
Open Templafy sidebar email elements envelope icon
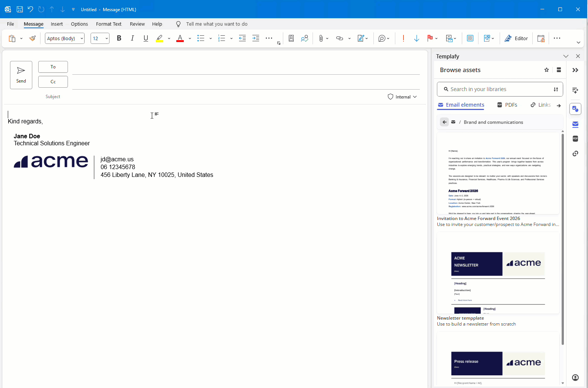(x=575, y=124)
